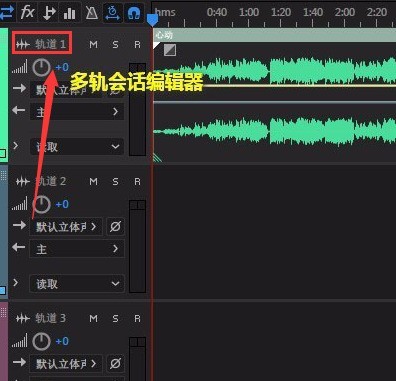
Task: Mute 轨道 3 with M button
Action: pyautogui.click(x=93, y=318)
